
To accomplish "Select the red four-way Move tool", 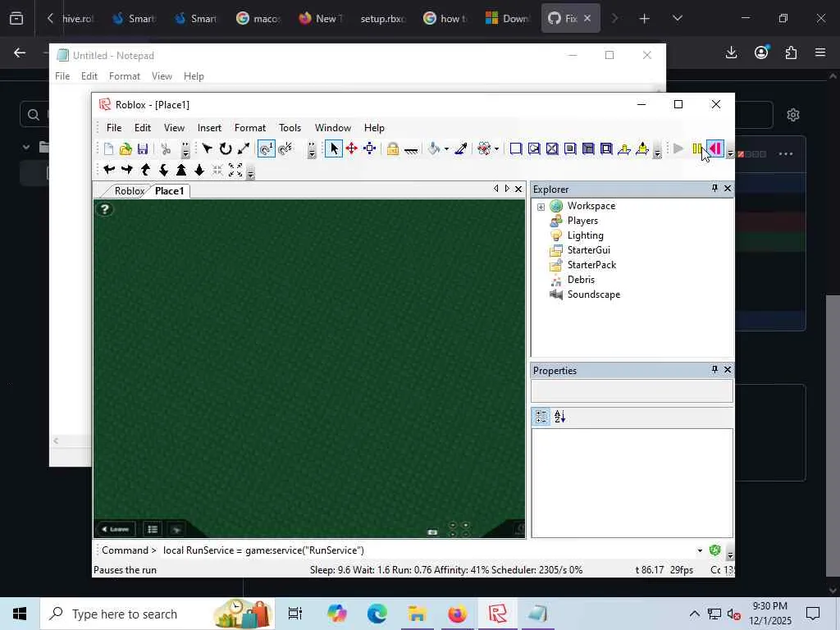I will click(x=351, y=148).
